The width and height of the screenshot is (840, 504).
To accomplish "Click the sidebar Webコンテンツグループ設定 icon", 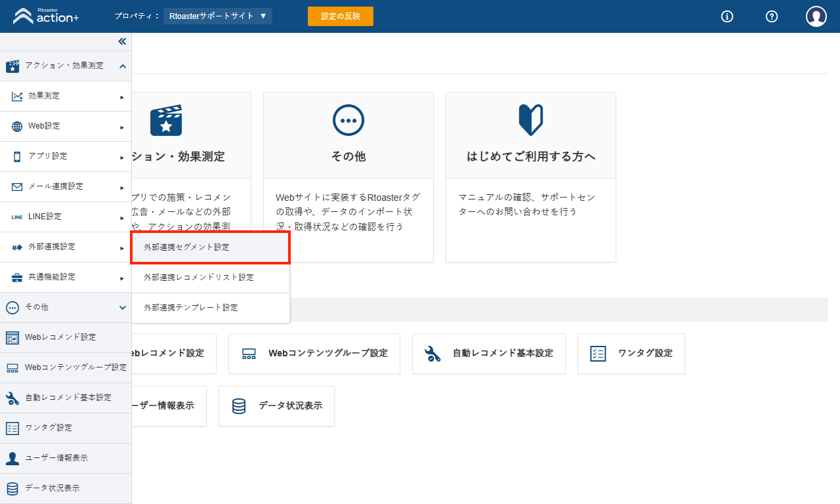I will click(12, 368).
